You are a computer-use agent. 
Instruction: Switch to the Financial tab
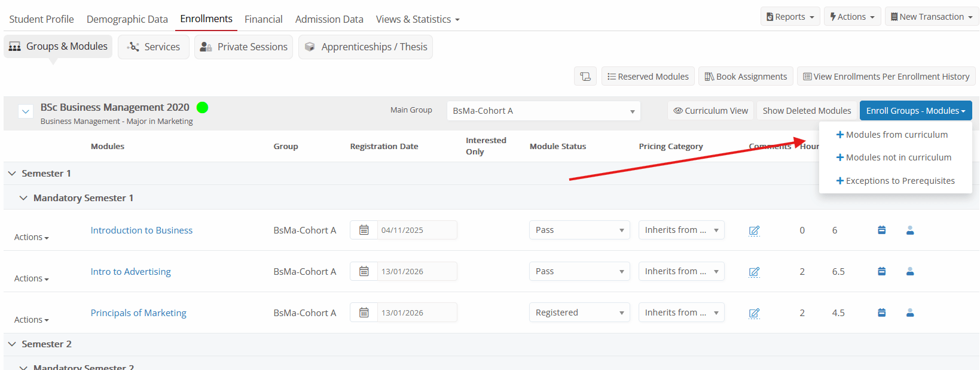pyautogui.click(x=263, y=19)
